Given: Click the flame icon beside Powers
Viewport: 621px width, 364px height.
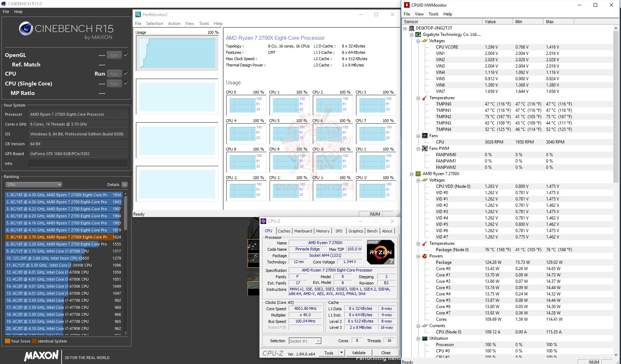Looking at the screenshot, I should [425, 256].
